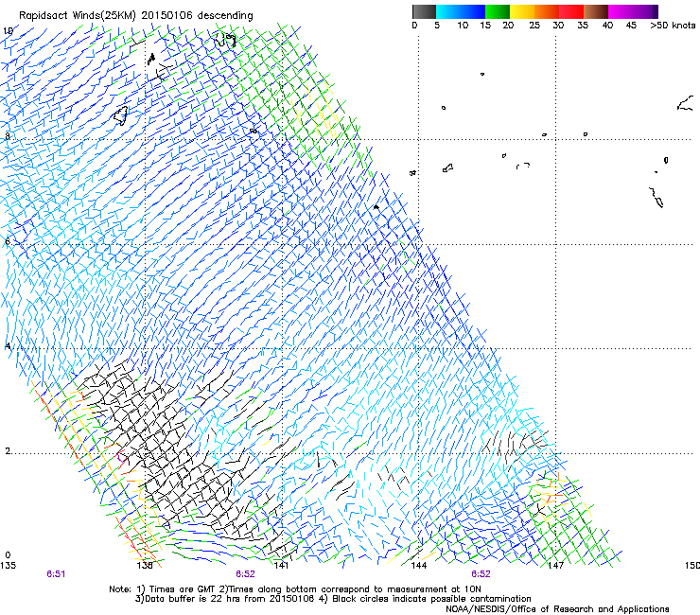Click the '138' longitude axis label

click(145, 566)
